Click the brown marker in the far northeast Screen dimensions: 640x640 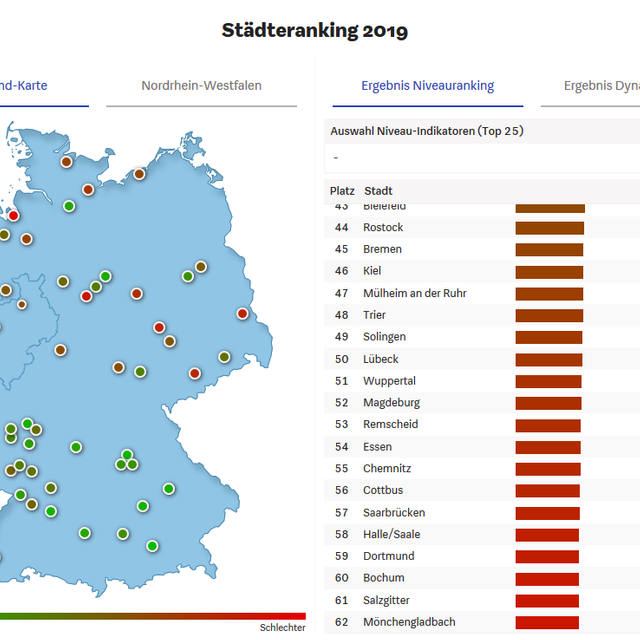[x=139, y=174]
